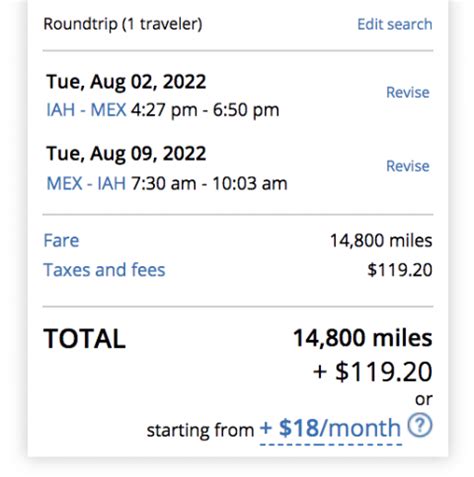The height and width of the screenshot is (477, 474).
Task: Open the MEX - IAH route link
Action: pyautogui.click(x=86, y=183)
